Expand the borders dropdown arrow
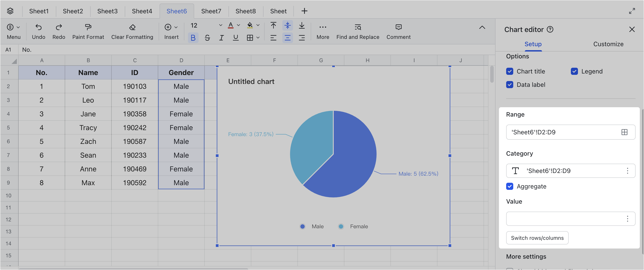 (x=258, y=38)
